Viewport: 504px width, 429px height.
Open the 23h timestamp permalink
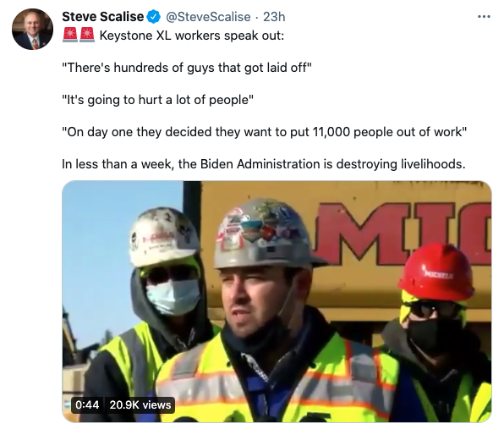274,17
